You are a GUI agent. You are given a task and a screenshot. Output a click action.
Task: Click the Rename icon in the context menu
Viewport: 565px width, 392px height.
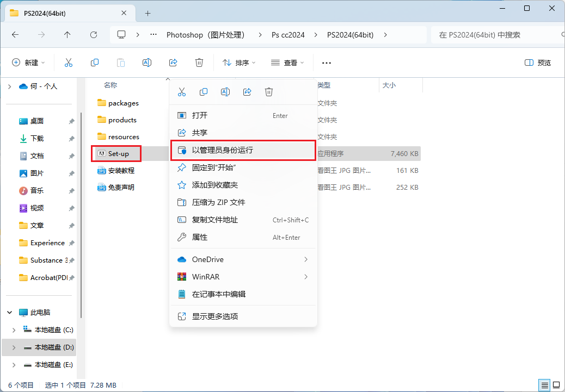225,92
